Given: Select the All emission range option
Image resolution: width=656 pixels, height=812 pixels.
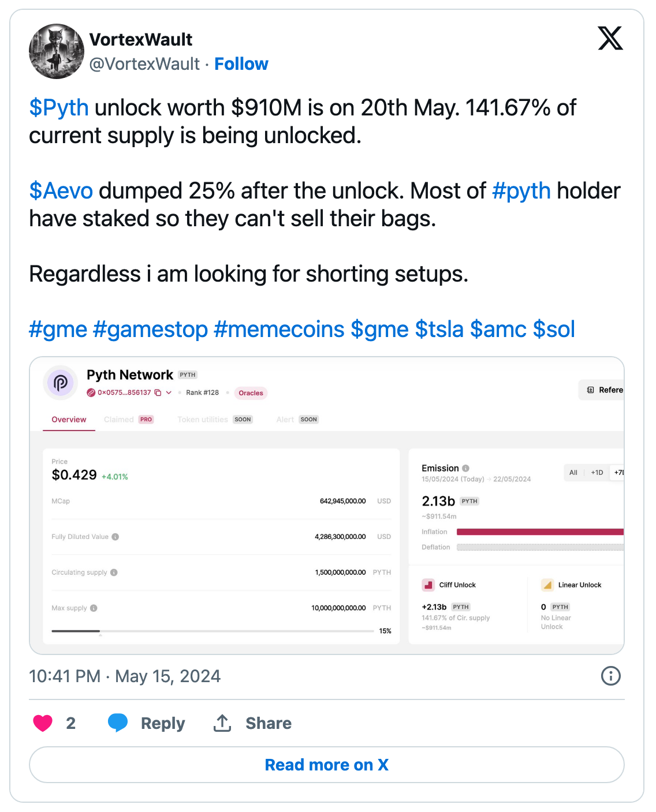Looking at the screenshot, I should [x=573, y=473].
